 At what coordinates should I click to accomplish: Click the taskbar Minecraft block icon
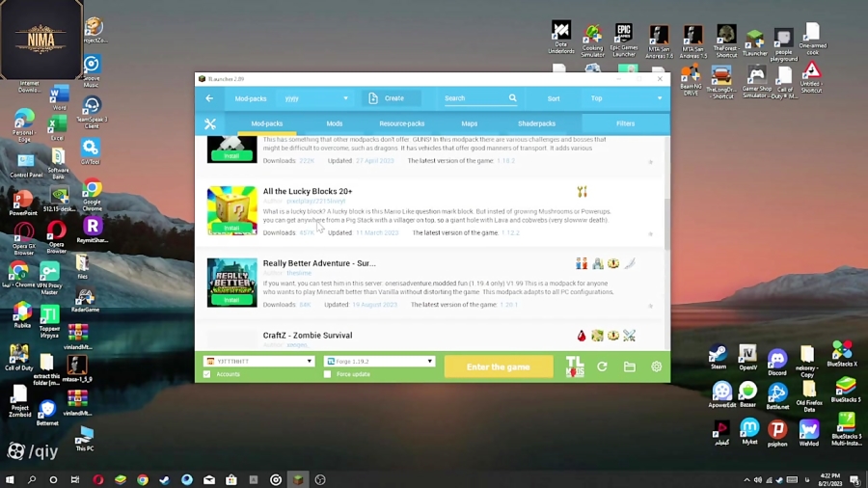click(298, 479)
